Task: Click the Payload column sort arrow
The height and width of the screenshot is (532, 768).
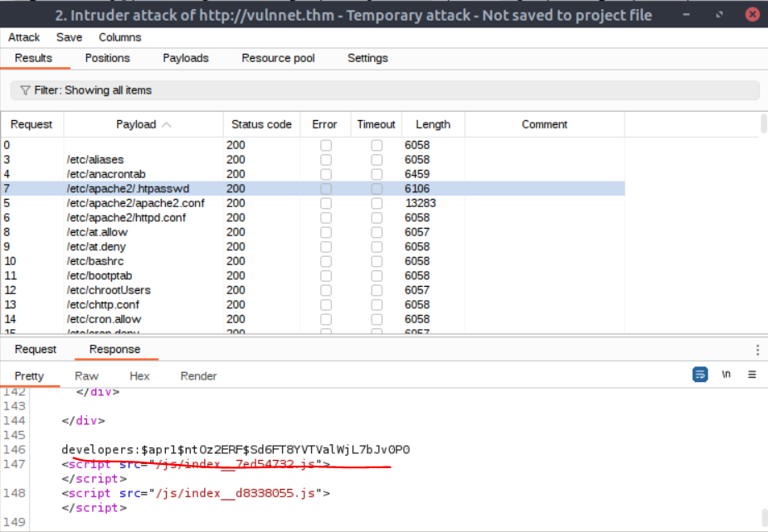Action: point(167,125)
